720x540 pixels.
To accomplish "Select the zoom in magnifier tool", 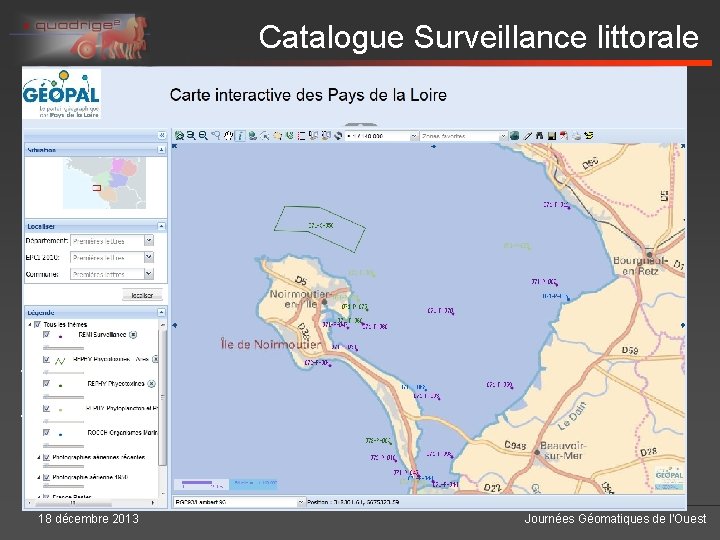I will coord(191,136).
